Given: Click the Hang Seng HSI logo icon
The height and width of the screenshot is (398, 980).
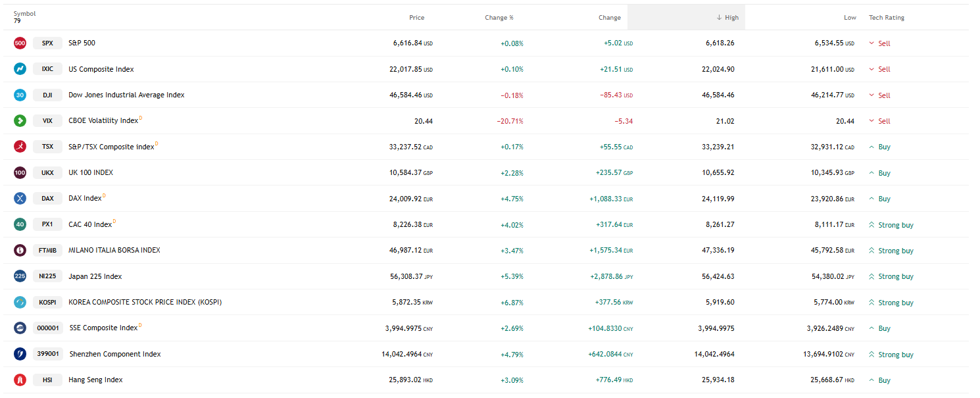Looking at the screenshot, I should coord(20,380).
